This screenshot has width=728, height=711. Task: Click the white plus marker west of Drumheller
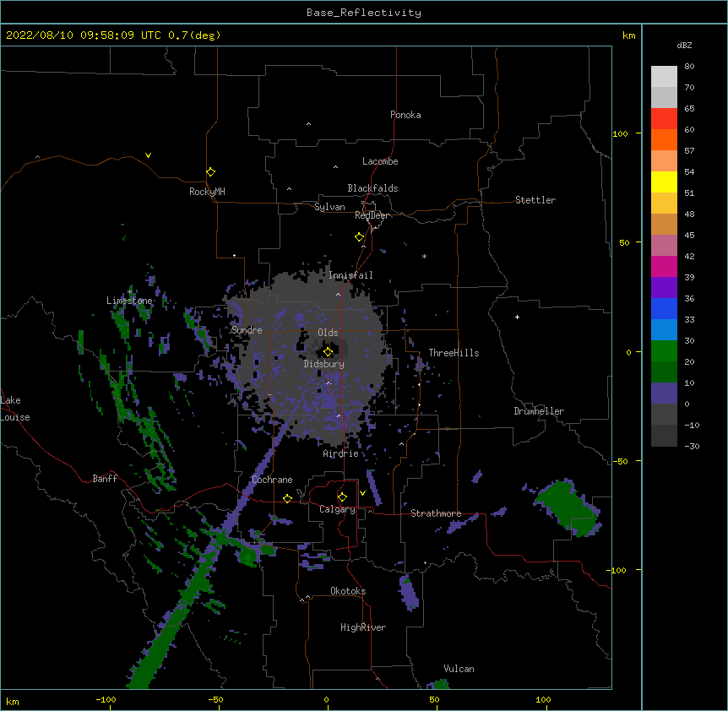(517, 317)
